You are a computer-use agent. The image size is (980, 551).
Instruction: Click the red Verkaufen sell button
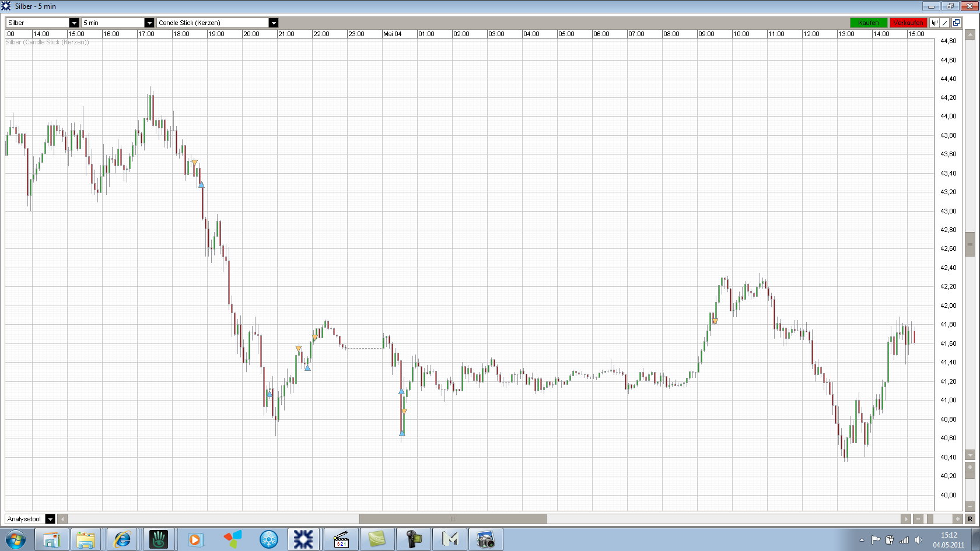coord(908,23)
